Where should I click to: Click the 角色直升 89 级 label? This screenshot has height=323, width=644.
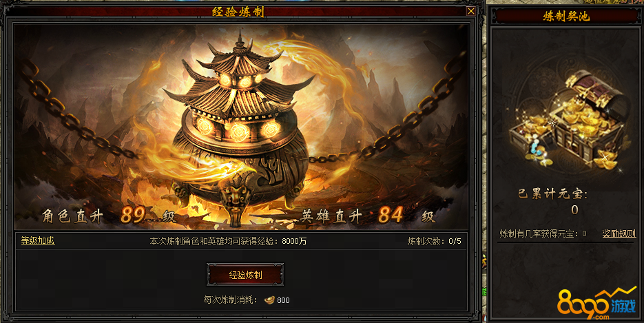(109, 215)
